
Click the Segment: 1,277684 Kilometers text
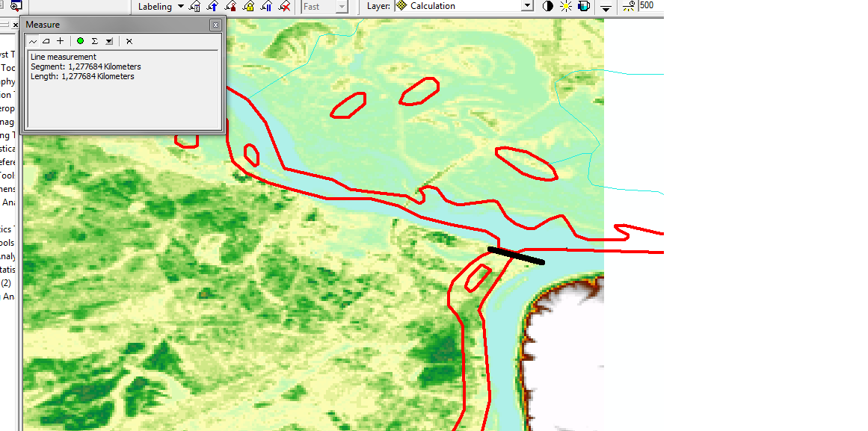point(86,66)
